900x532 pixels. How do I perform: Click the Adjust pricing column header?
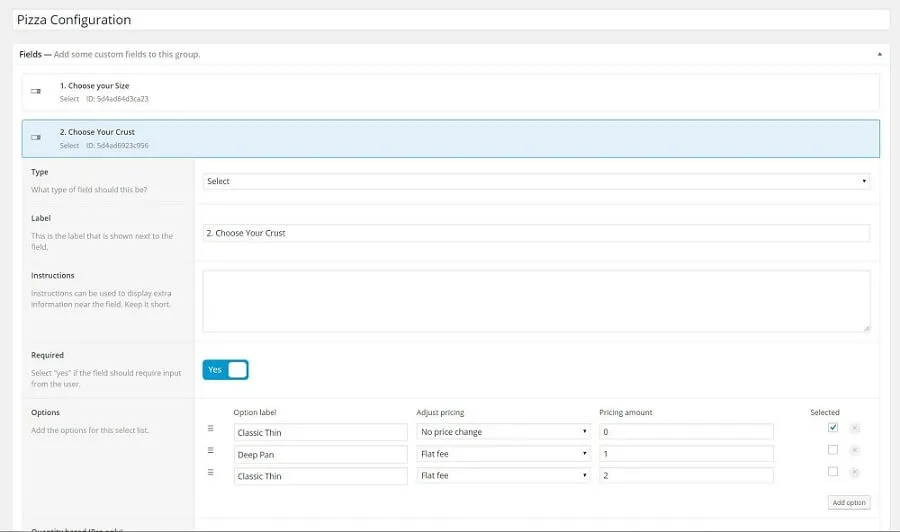[x=440, y=412]
